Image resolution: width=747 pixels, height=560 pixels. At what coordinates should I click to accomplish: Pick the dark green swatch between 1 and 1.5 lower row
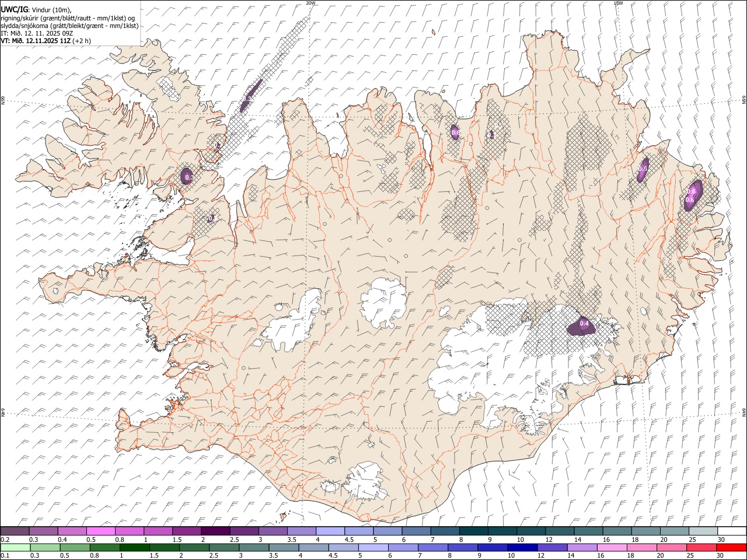(134, 547)
